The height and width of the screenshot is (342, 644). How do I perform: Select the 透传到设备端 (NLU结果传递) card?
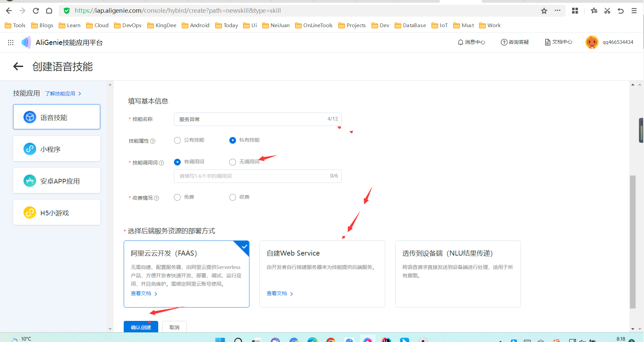[x=458, y=274]
